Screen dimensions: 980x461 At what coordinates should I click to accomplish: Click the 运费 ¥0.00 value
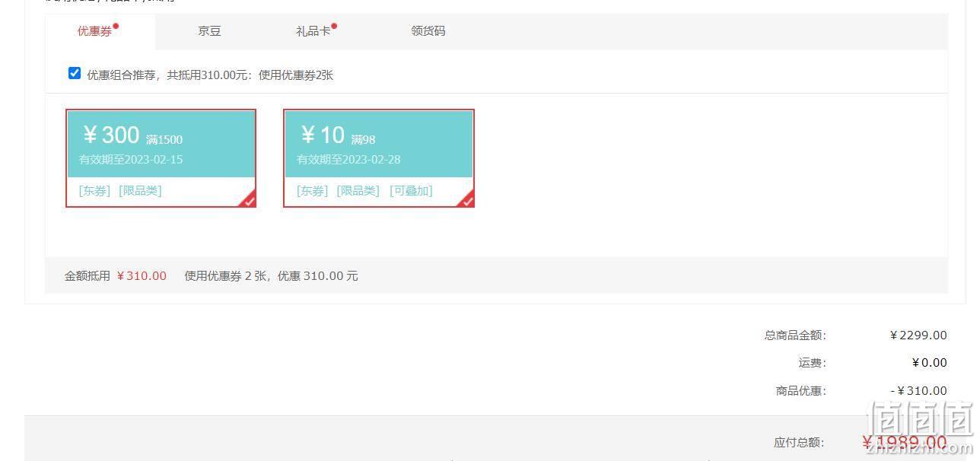click(930, 363)
